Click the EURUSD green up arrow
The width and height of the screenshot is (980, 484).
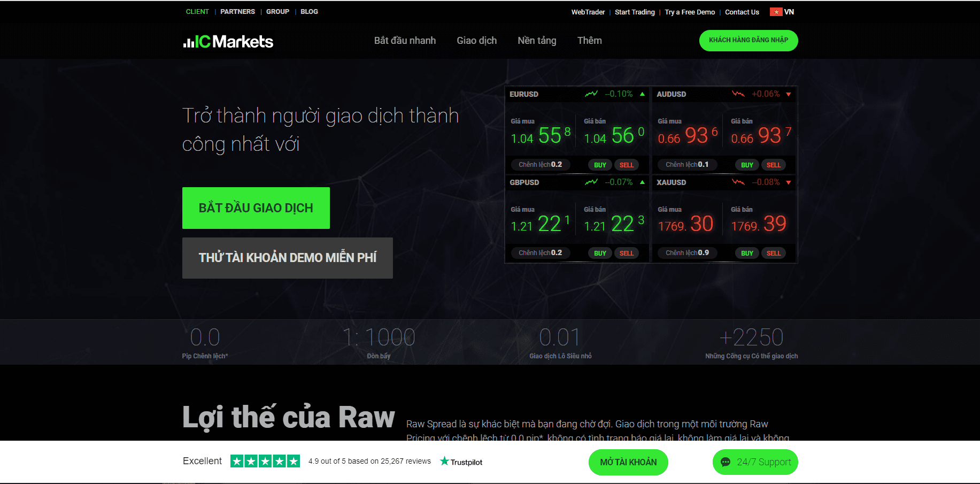point(642,94)
